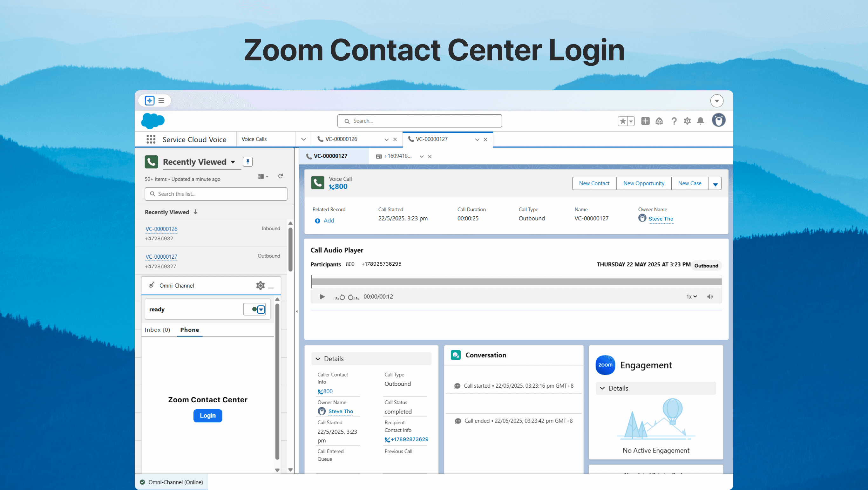Open the 1x playback speed dropdown
This screenshot has height=490, width=868.
[x=691, y=297]
